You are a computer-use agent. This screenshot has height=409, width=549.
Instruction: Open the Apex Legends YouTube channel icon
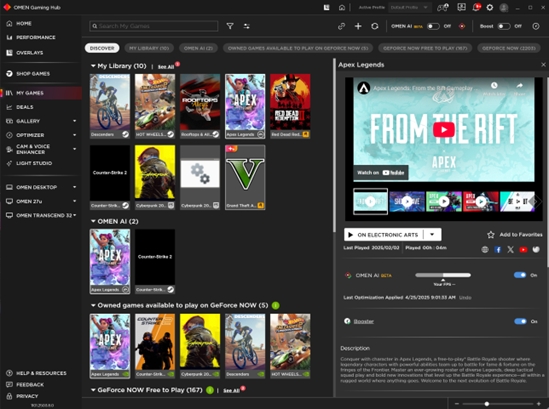click(x=523, y=249)
